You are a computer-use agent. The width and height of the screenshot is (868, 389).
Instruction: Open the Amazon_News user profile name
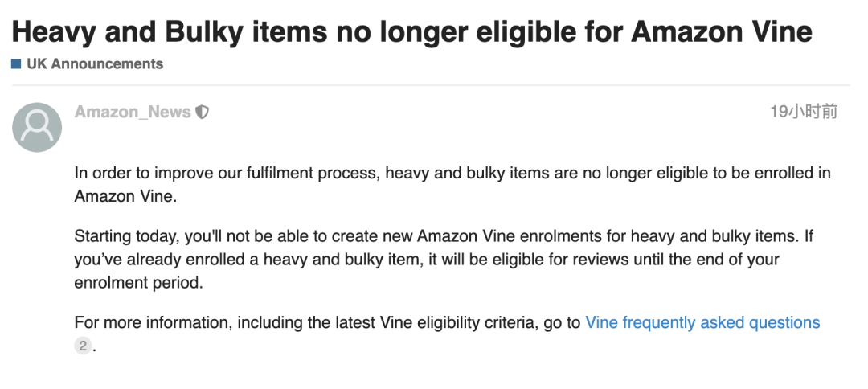[x=133, y=113]
